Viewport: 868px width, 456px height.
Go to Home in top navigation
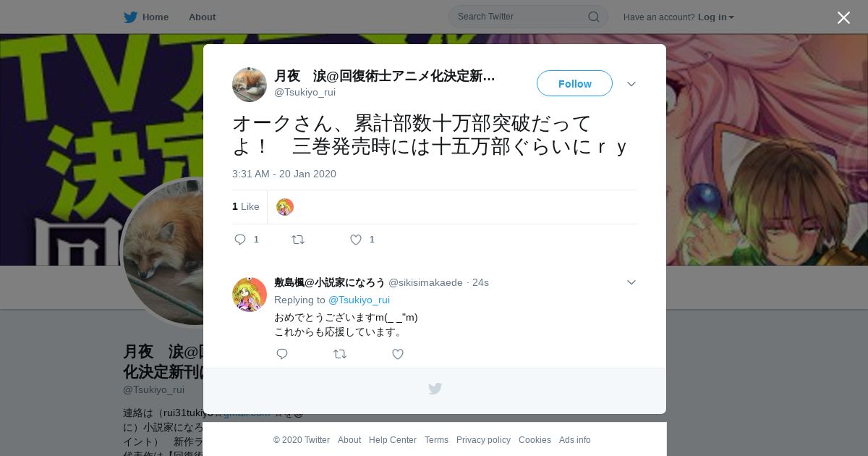[156, 17]
